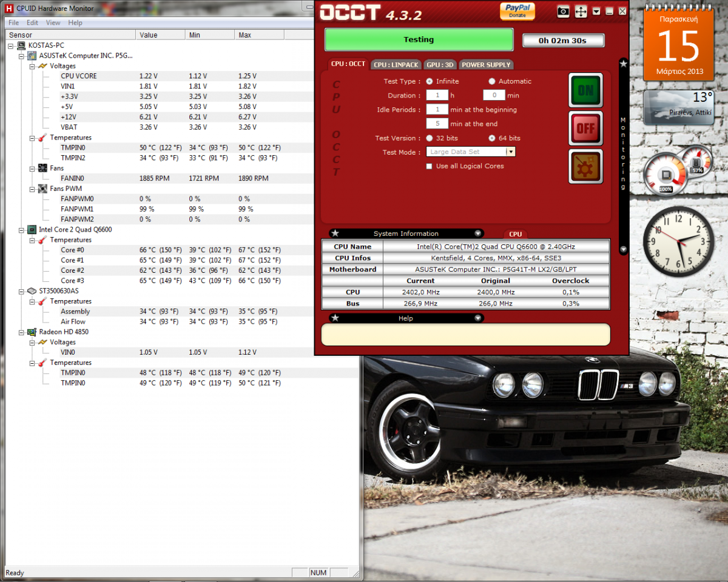Viewport: 728px width, 582px height.
Task: Click the Radeon HD 4850 graphics card icon
Action: click(32, 332)
